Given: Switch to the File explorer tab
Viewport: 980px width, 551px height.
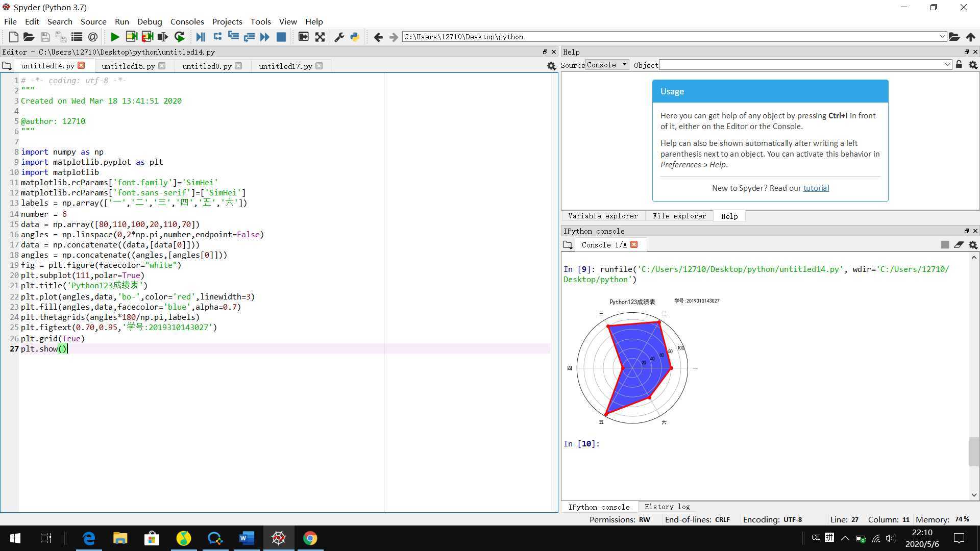Looking at the screenshot, I should [x=679, y=216].
